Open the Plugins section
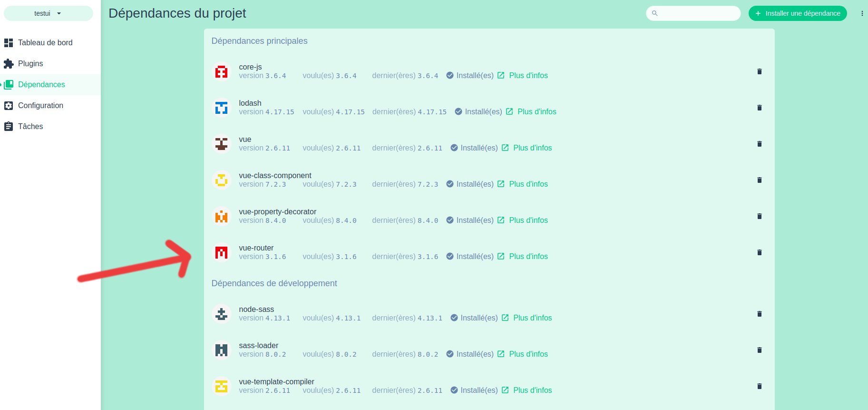The width and height of the screenshot is (868, 410). click(30, 64)
